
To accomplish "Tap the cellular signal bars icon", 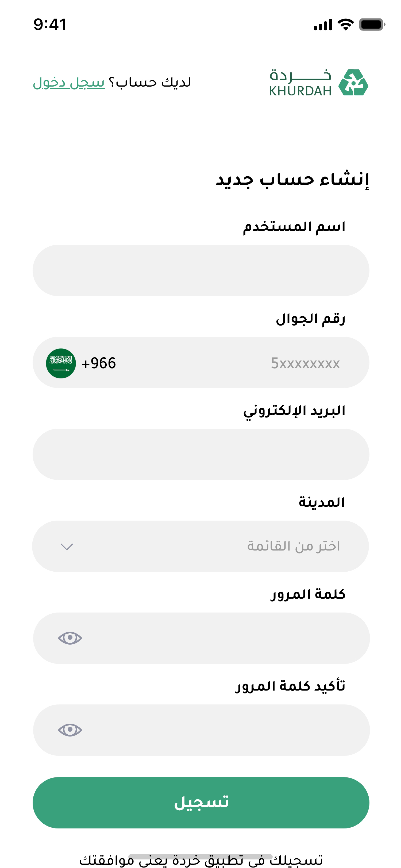I will [x=322, y=25].
